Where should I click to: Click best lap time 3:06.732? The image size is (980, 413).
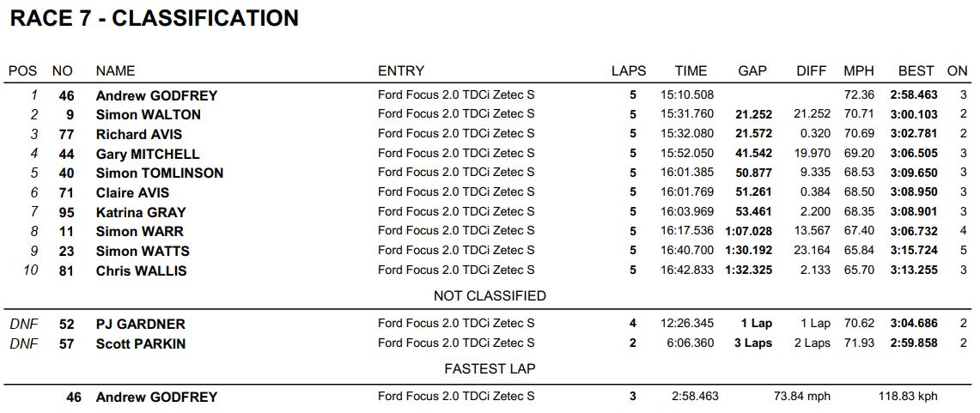coord(915,232)
